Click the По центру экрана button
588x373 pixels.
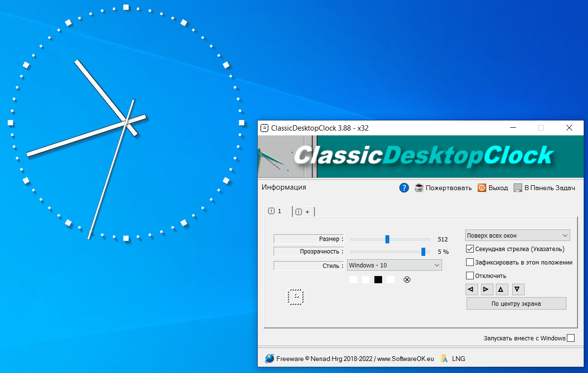516,303
